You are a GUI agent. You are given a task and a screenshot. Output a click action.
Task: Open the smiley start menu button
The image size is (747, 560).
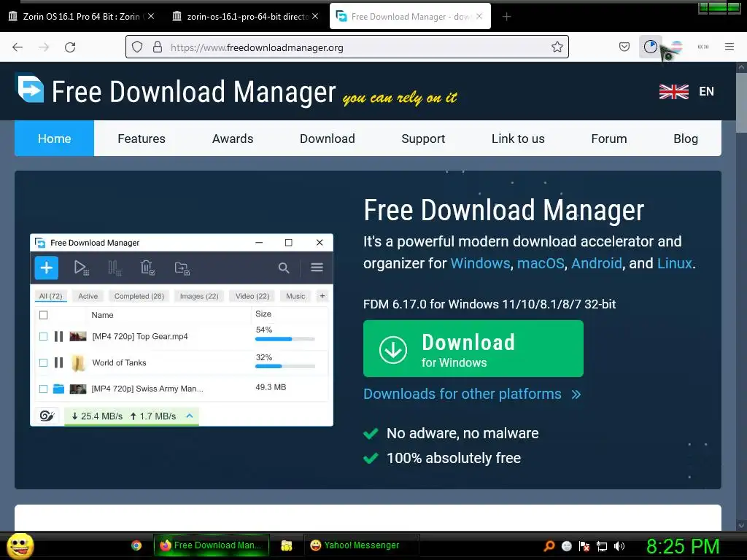[x=20, y=545]
